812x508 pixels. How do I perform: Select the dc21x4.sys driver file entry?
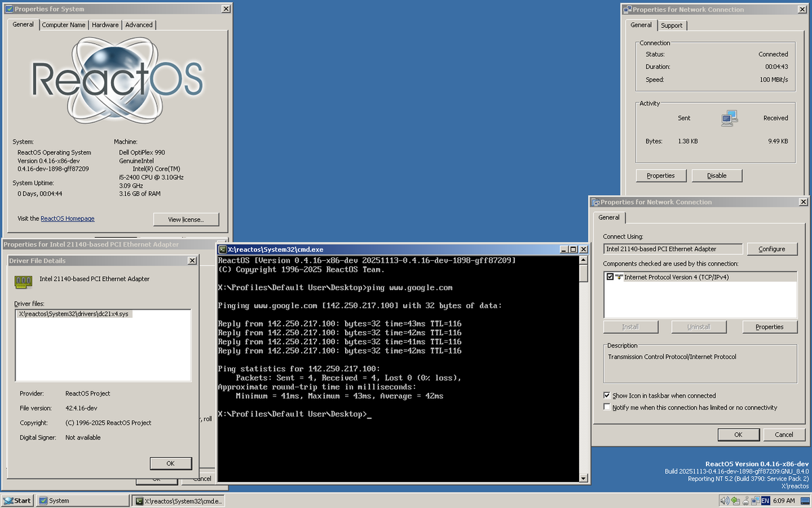coord(73,314)
